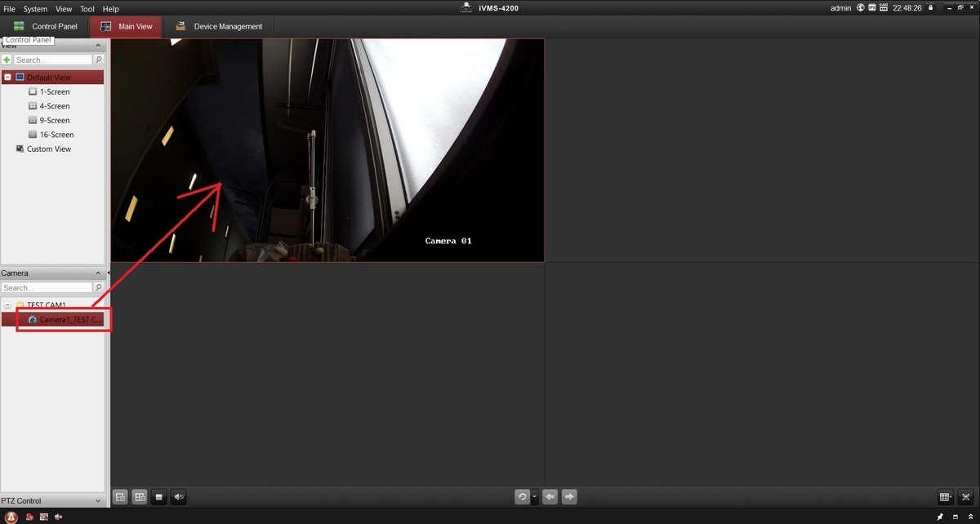The image size is (980, 524).
Task: Click the network globe icon in title bar
Action: 860,8
